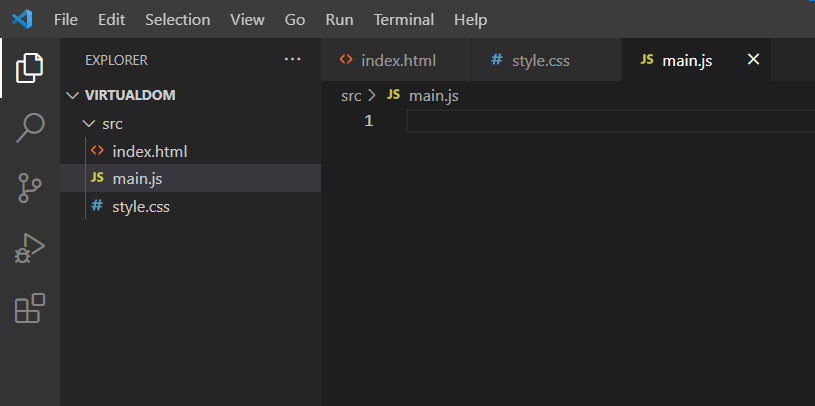Open the Help menu

pyautogui.click(x=470, y=20)
